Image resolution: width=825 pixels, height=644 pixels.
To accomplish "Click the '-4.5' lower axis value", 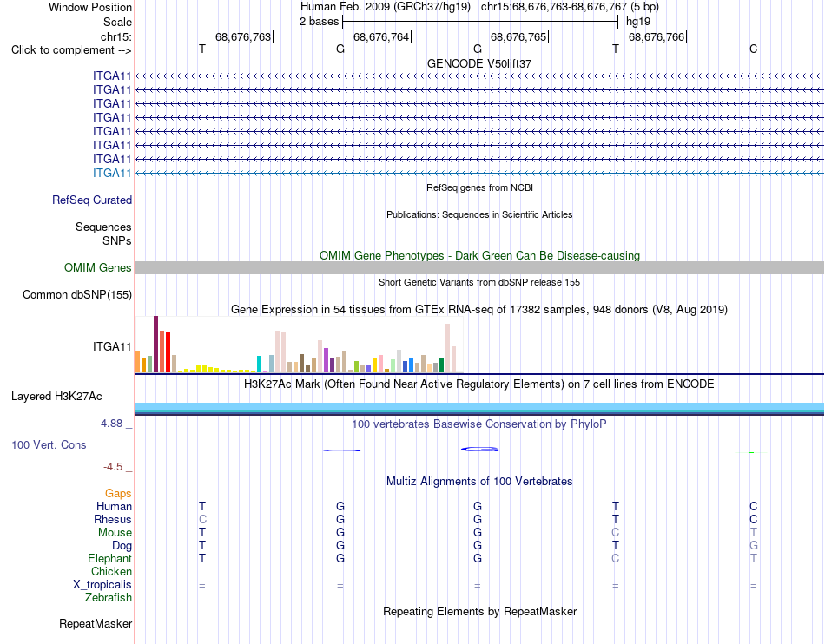I will tap(113, 467).
